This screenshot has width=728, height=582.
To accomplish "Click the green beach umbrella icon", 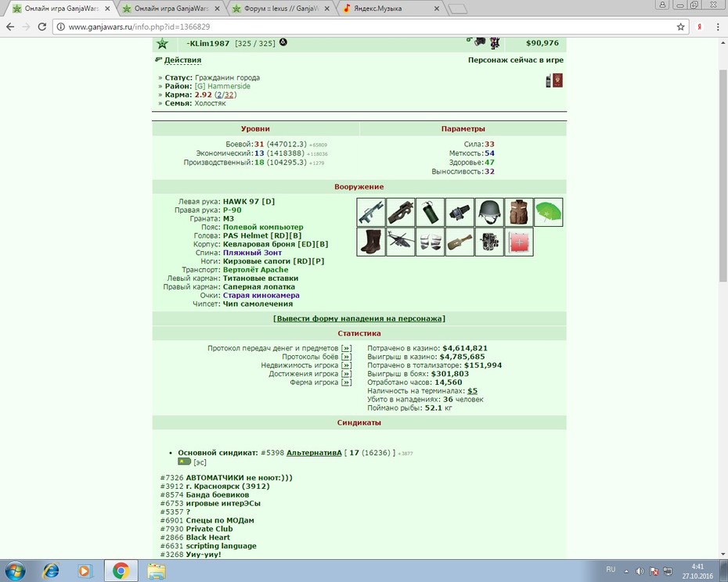I will (x=549, y=212).
